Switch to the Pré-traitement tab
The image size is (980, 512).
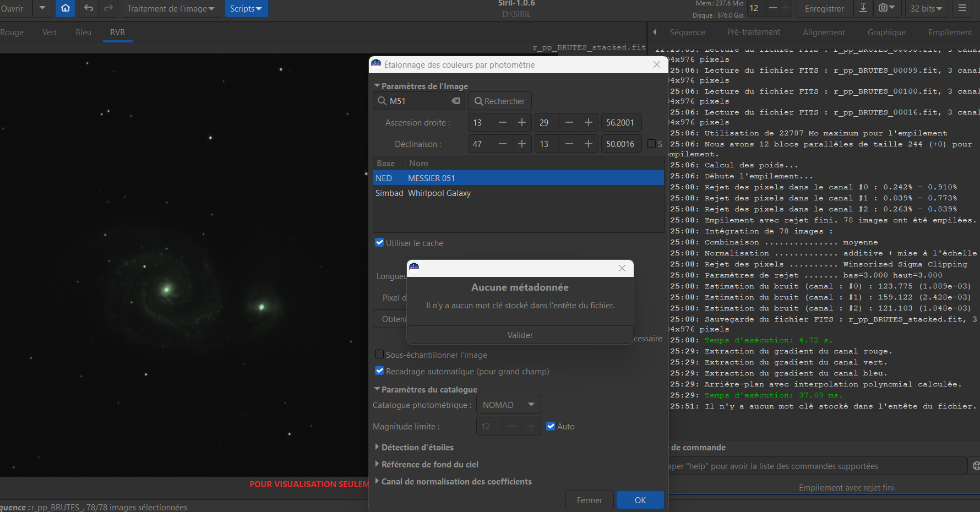coord(753,32)
